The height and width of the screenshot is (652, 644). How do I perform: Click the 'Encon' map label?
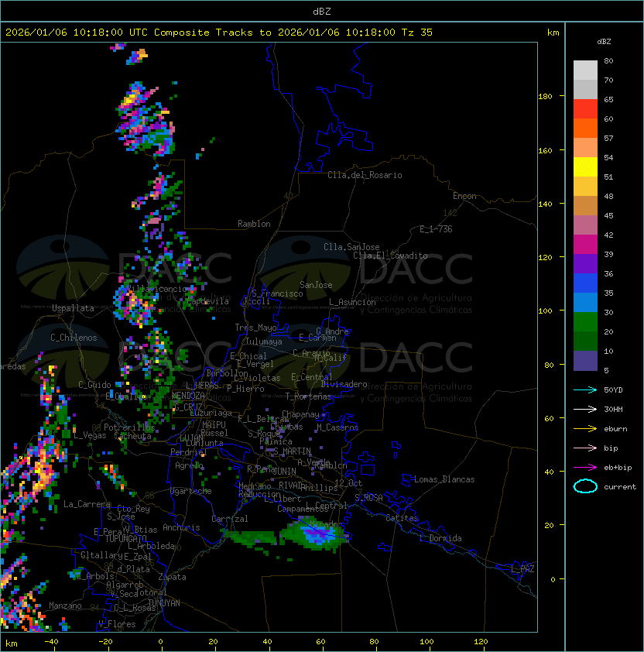(464, 196)
